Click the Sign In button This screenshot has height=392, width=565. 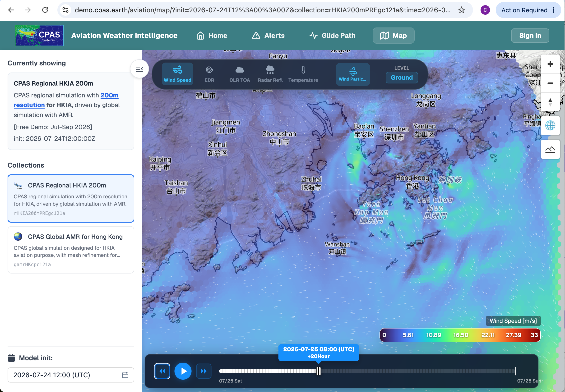pyautogui.click(x=530, y=36)
